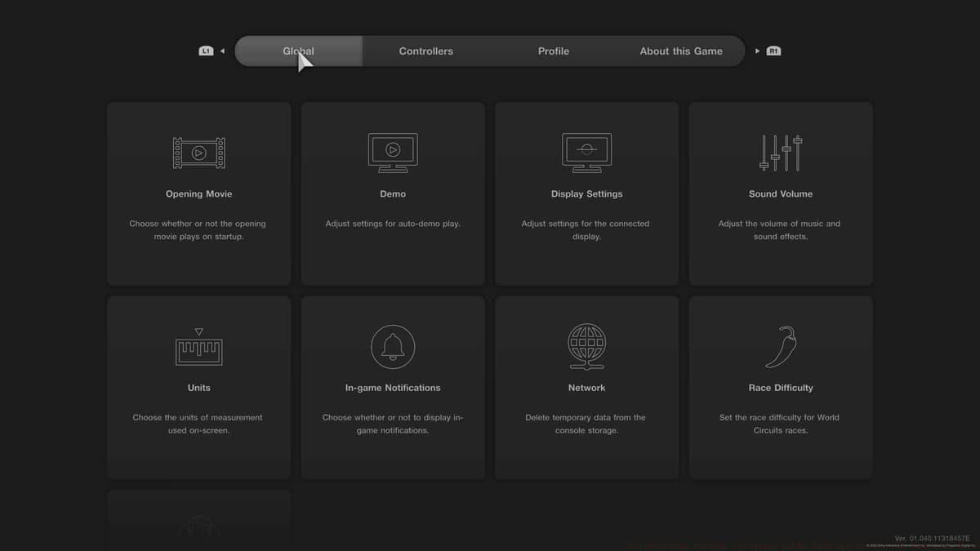Select the Units title label
Image resolution: width=980 pixels, height=551 pixels.
198,388
